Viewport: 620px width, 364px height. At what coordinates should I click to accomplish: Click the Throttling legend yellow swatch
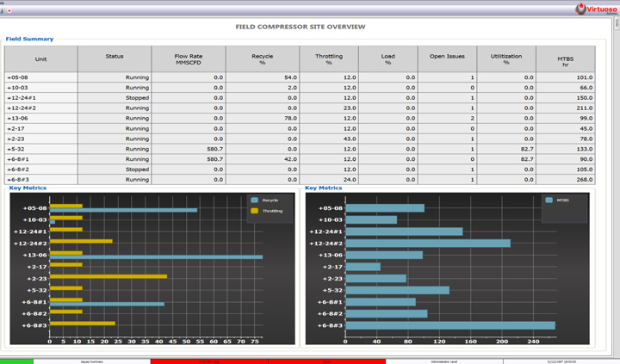click(x=255, y=211)
